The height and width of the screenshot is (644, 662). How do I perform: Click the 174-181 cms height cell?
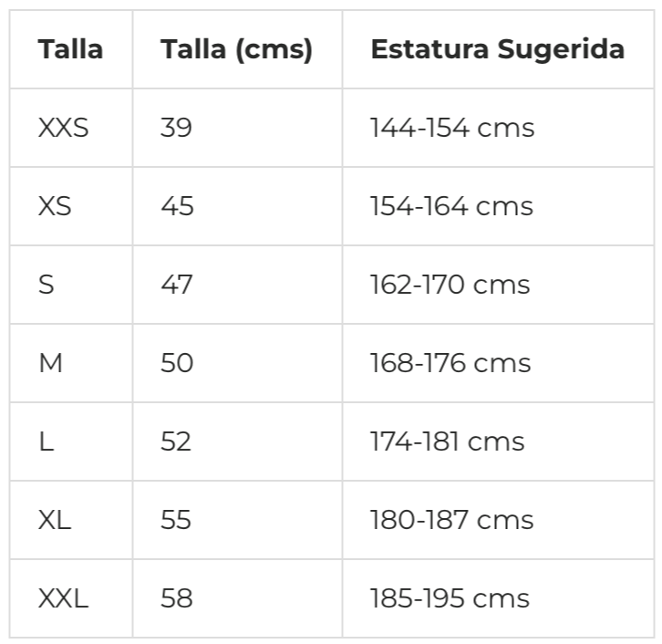click(498, 441)
